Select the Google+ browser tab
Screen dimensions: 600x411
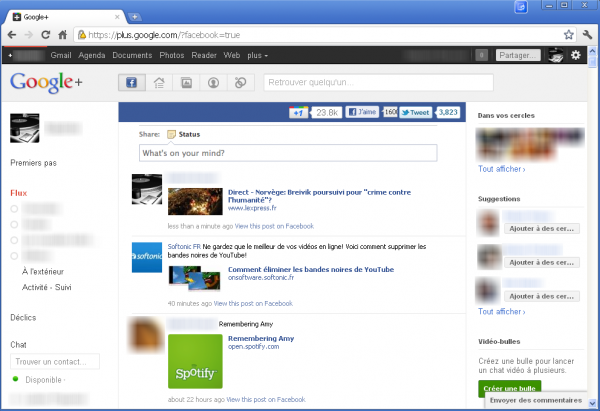pyautogui.click(x=65, y=17)
